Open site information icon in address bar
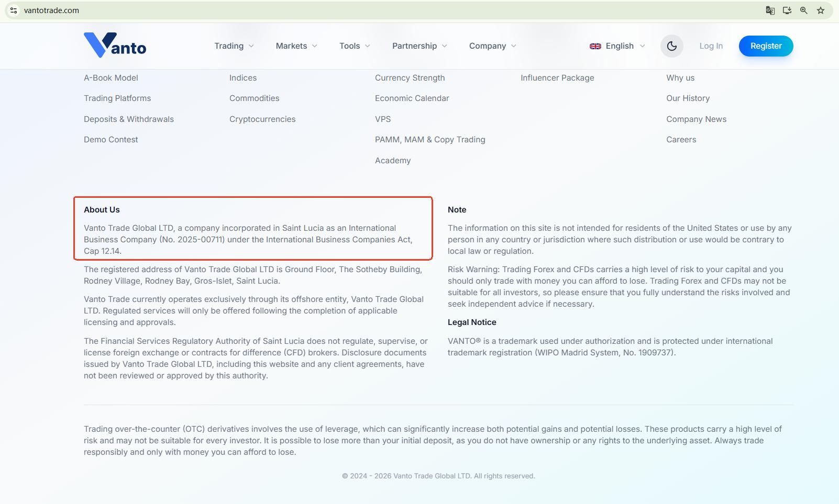This screenshot has height=504, width=839. [x=14, y=10]
